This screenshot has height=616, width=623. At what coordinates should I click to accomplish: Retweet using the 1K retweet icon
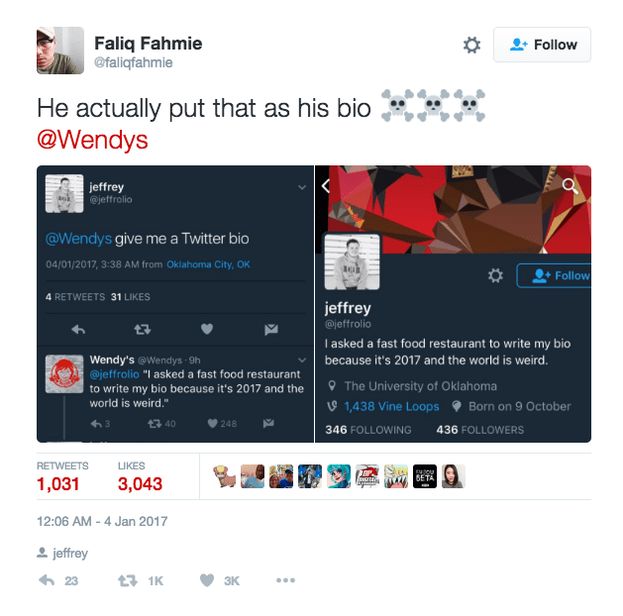pyautogui.click(x=128, y=581)
